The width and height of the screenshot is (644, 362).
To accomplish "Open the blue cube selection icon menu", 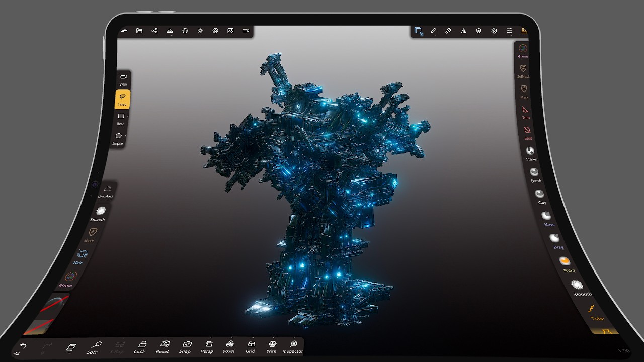I will tap(418, 31).
